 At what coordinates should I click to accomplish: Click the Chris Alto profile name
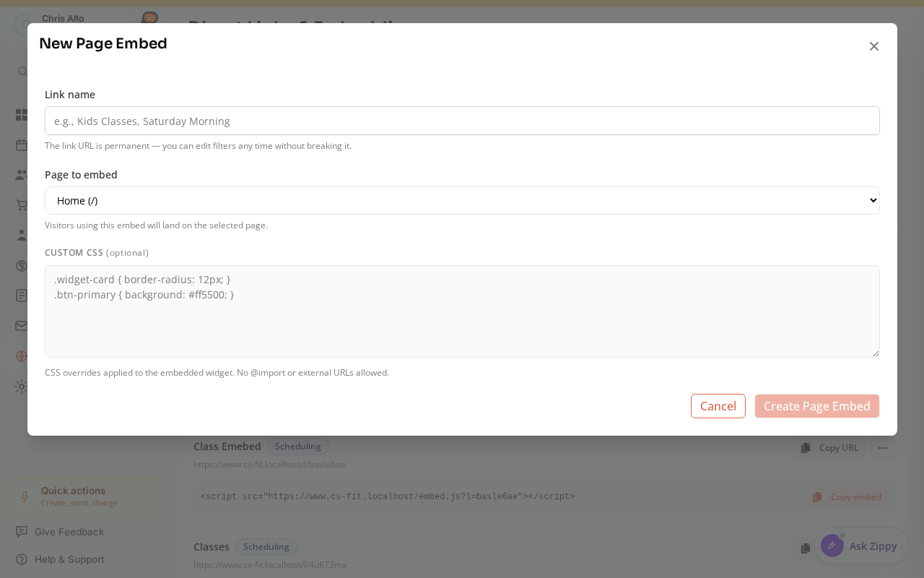[63, 18]
